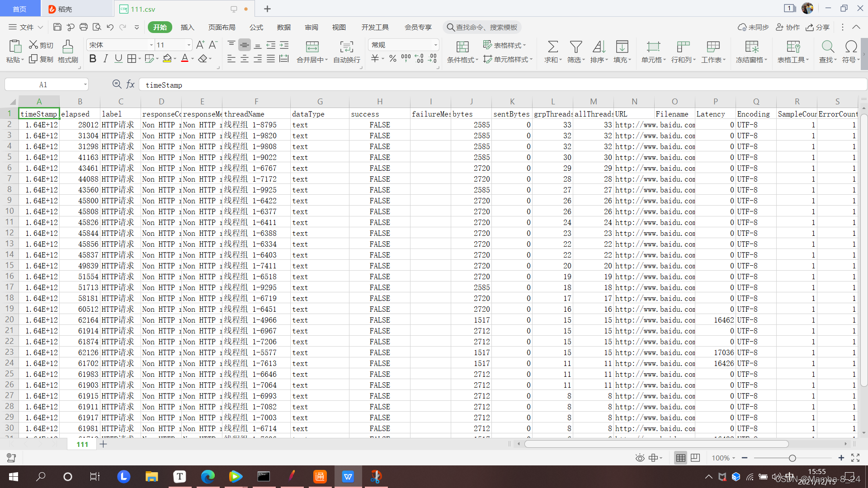Add a new sheet with plus button
The image size is (868, 488).
[x=103, y=444]
